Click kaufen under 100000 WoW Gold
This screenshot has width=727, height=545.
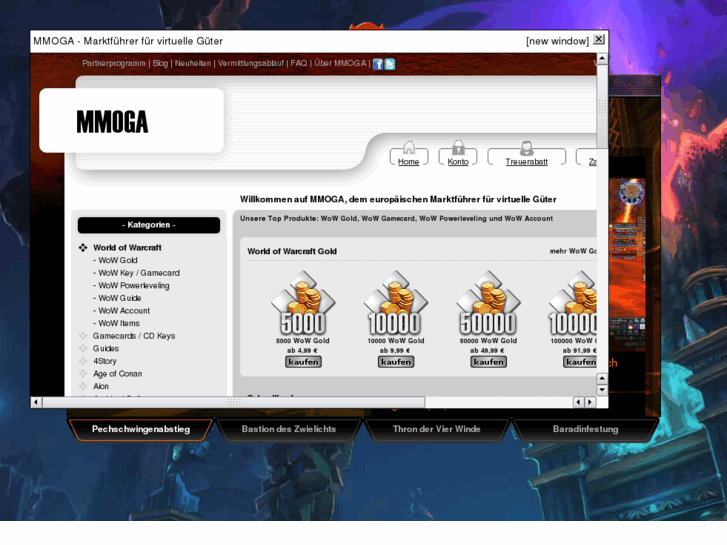[580, 362]
